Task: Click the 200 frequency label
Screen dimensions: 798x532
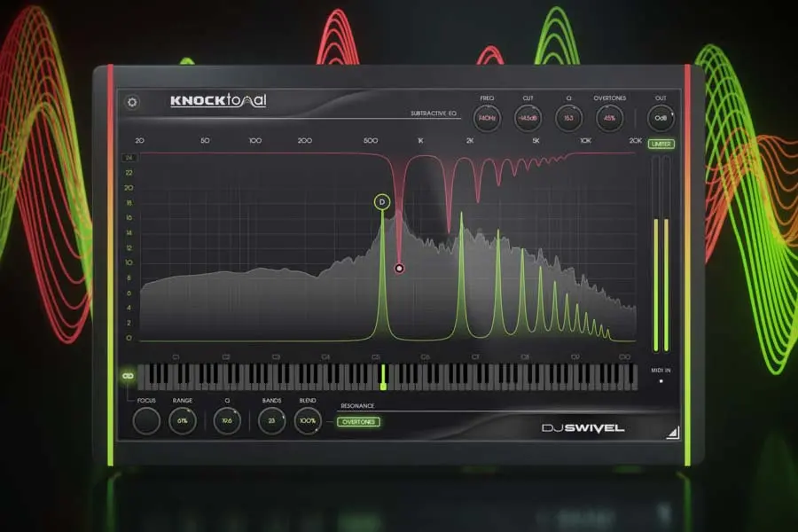Action: [305, 140]
